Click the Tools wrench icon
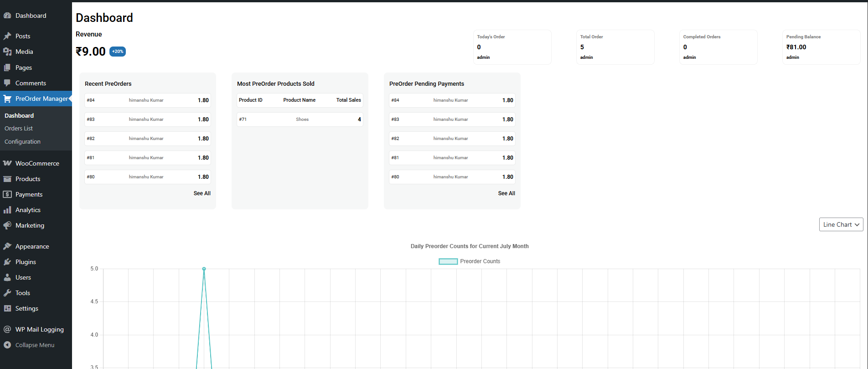 click(7, 293)
